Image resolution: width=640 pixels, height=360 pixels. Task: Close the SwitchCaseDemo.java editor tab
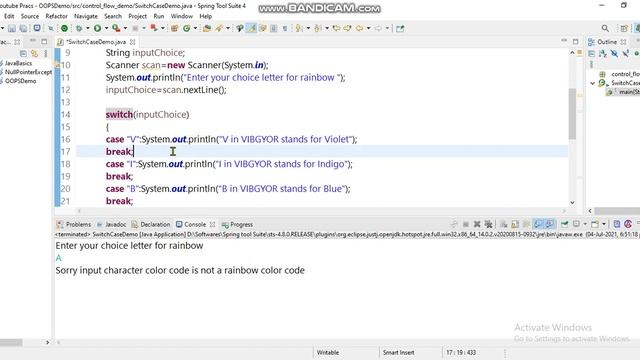[x=132, y=42]
